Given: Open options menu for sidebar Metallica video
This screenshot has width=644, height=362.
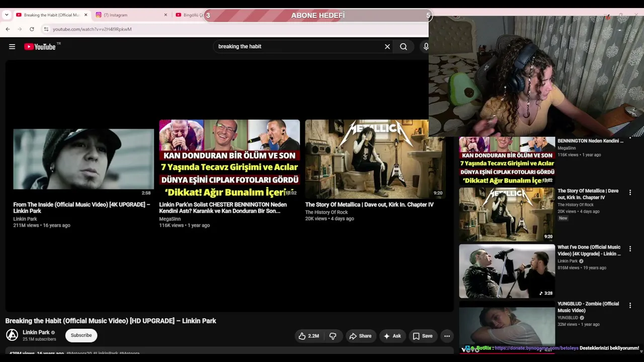Looking at the screenshot, I should [630, 193].
